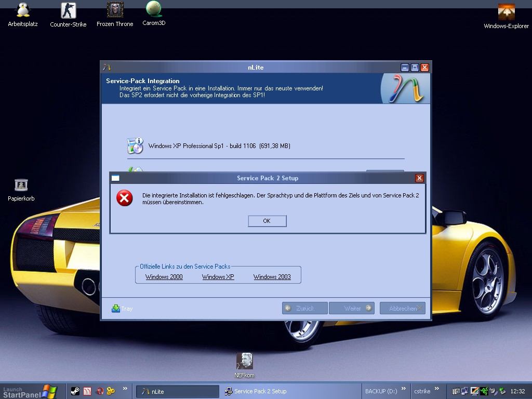Viewport: 532px width, 399px height.
Task: Open the Counter-Strike desktop shortcut
Action: pos(68,15)
